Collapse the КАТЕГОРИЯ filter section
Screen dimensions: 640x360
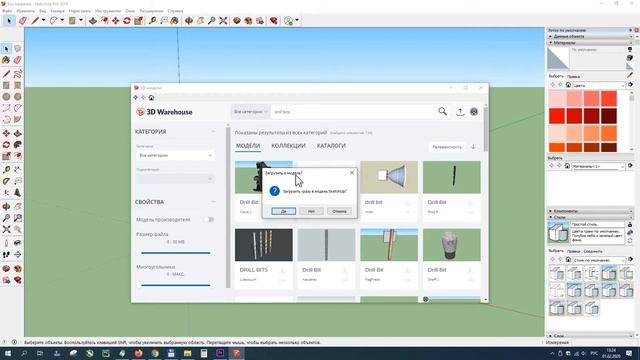click(213, 132)
